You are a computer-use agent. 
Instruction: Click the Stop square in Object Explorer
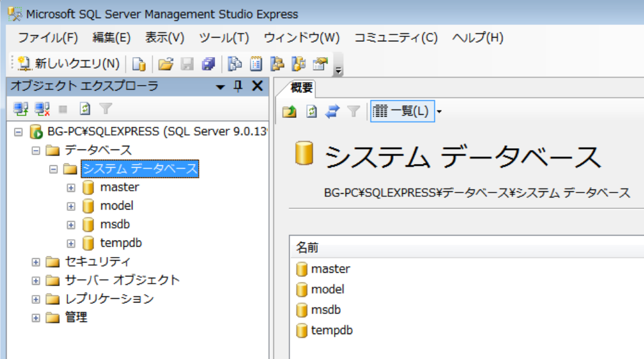(x=63, y=109)
